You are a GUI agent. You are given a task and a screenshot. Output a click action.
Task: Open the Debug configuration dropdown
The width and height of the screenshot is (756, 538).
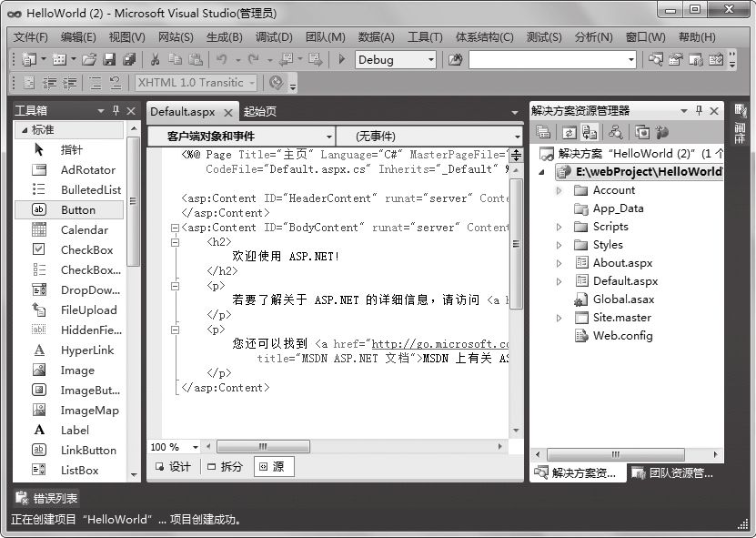pos(430,60)
